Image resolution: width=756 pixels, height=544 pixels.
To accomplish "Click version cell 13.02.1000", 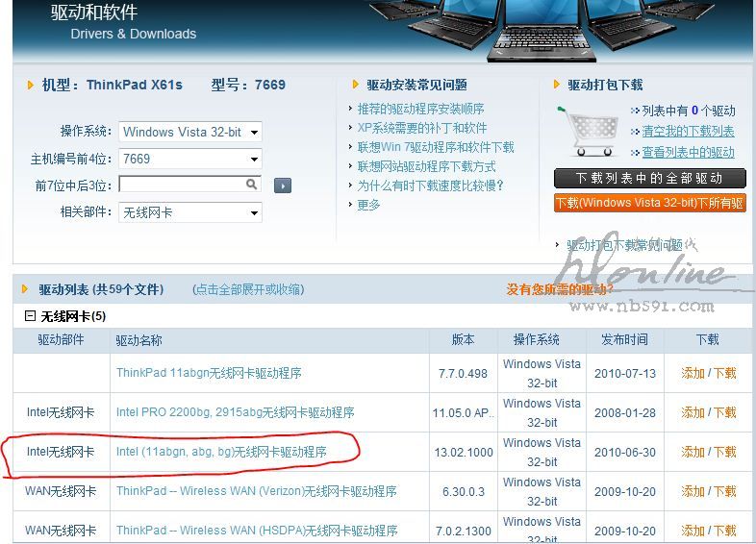I will pyautogui.click(x=464, y=453).
